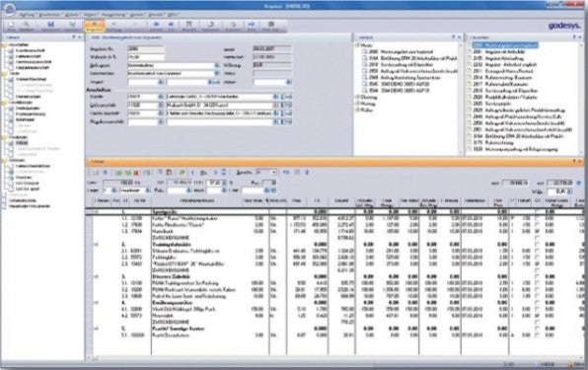Click the Artikelbezeichnung column header
This screenshot has height=370, width=588.
(197, 201)
